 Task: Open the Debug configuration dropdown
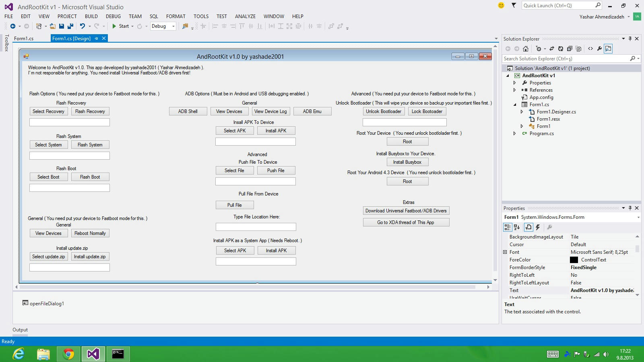(x=173, y=26)
